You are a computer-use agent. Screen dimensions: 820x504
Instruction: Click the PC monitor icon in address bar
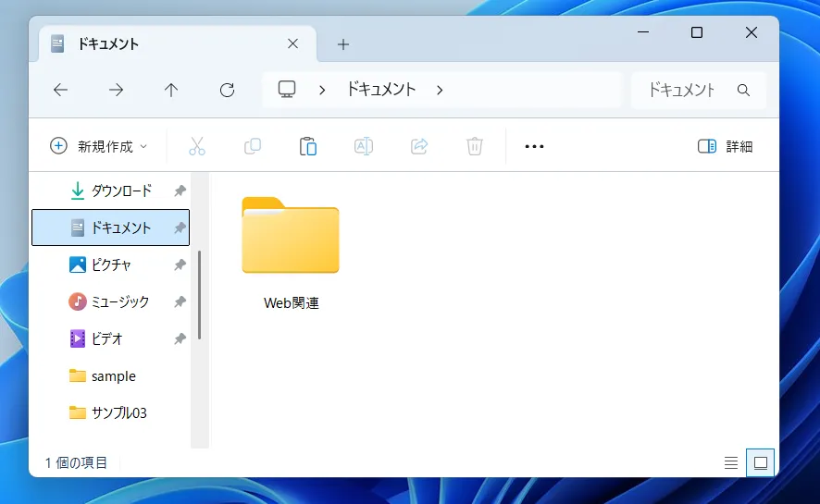(287, 90)
